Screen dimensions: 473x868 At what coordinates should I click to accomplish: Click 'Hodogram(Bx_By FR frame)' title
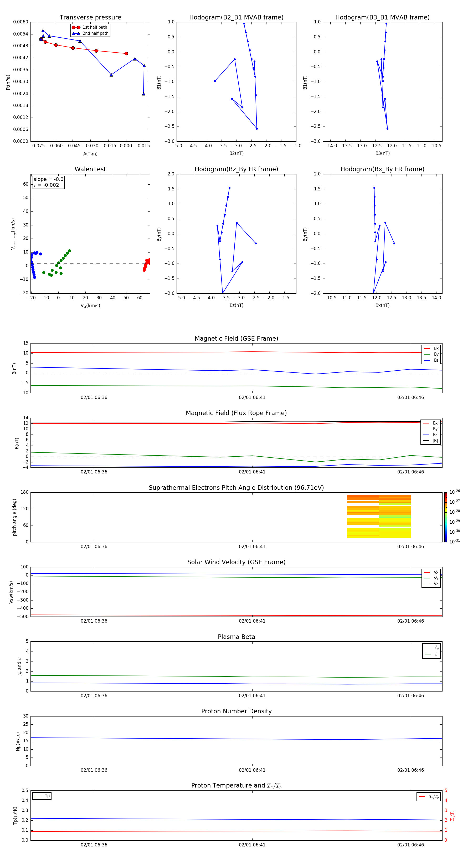pyautogui.click(x=382, y=169)
